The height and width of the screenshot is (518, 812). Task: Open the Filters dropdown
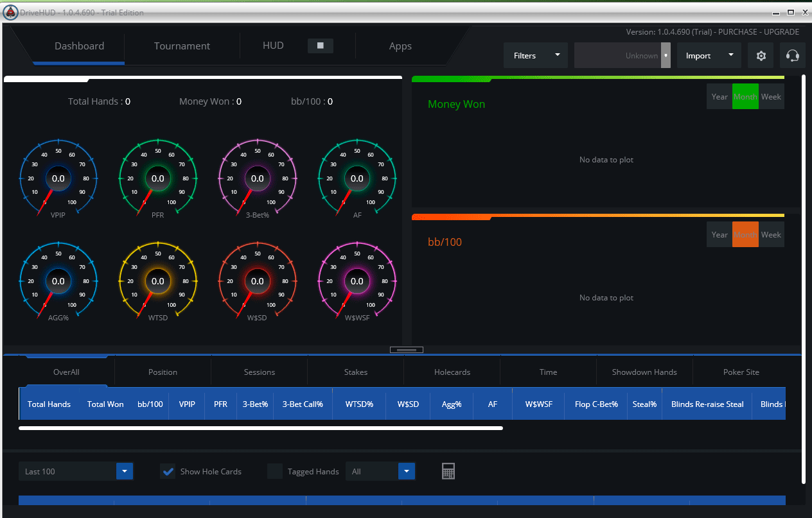pyautogui.click(x=535, y=55)
